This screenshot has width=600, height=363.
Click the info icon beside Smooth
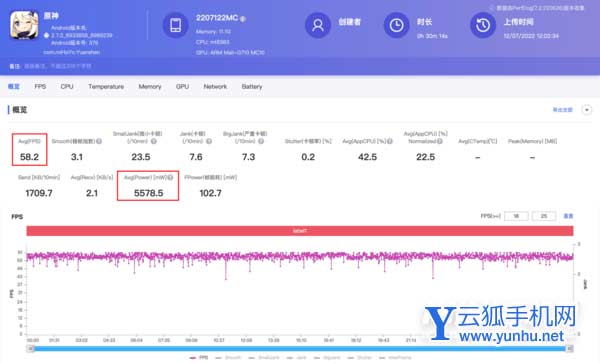[99, 141]
